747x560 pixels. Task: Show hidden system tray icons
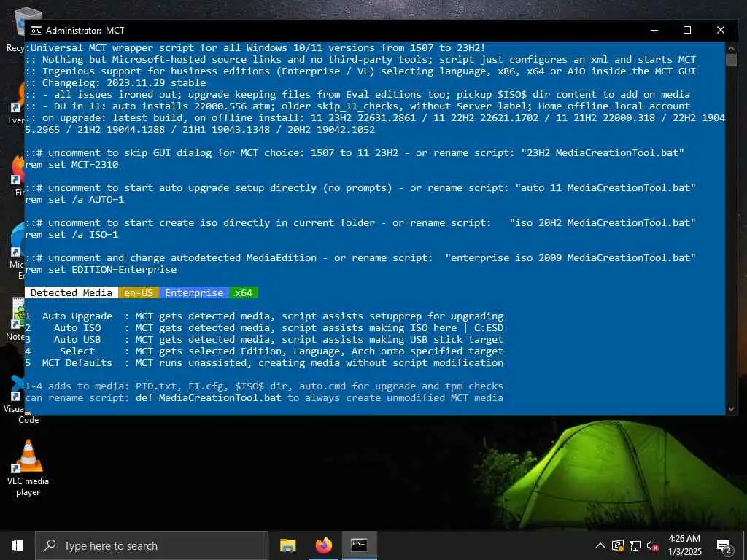click(600, 545)
